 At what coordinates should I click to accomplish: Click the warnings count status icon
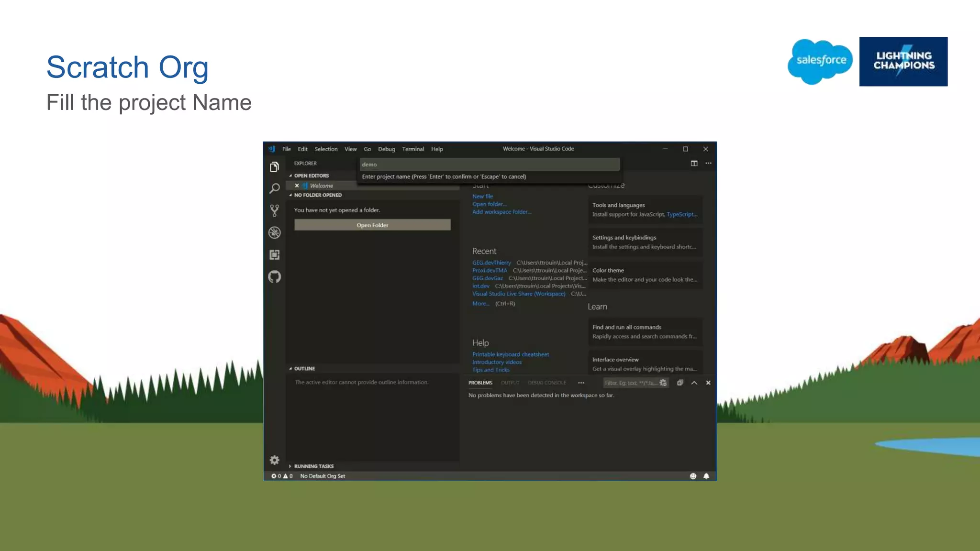coord(288,476)
